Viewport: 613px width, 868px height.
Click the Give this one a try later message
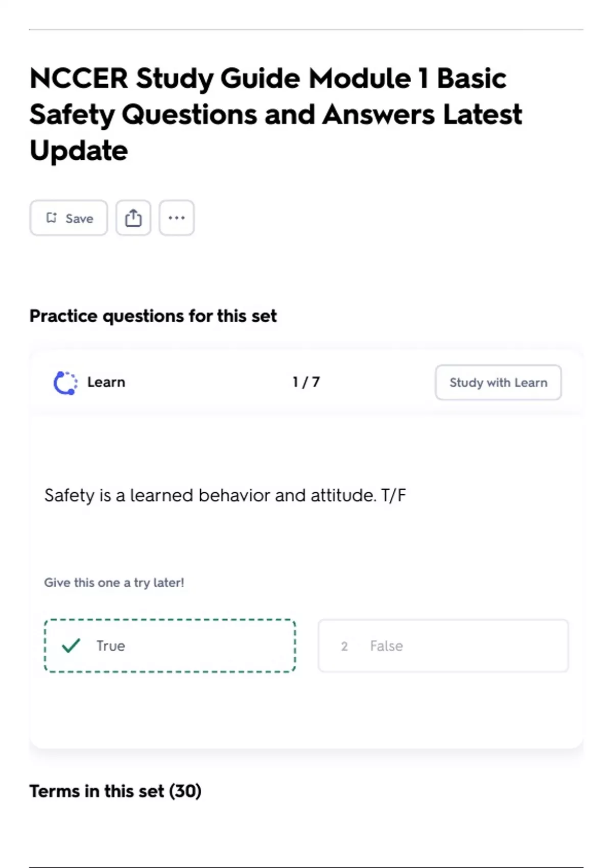(114, 583)
